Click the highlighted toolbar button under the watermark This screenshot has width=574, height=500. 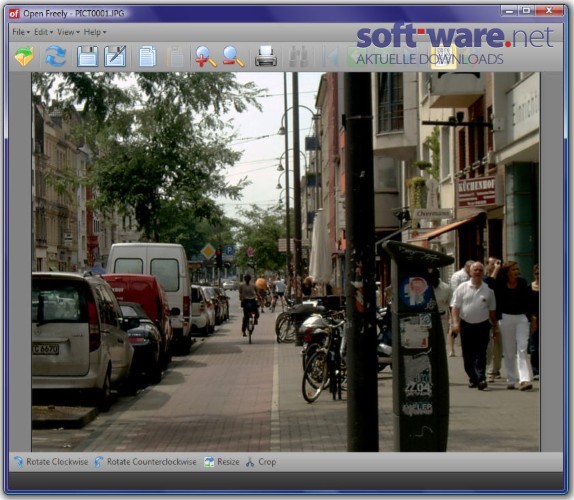click(x=444, y=57)
